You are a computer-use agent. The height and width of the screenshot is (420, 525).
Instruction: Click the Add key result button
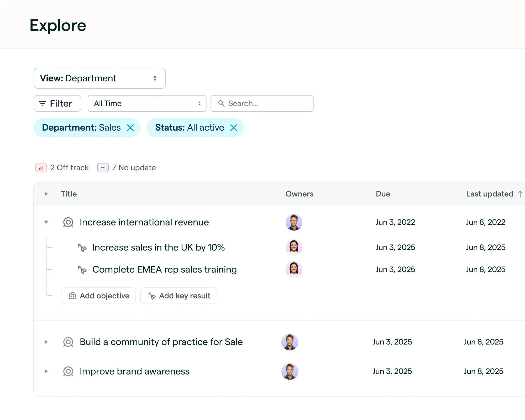tap(179, 296)
